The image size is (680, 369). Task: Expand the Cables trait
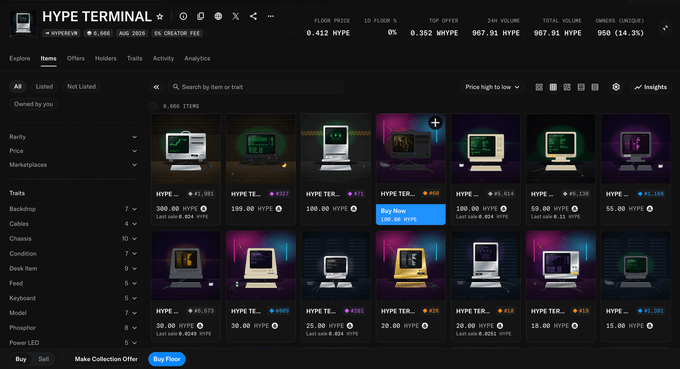click(x=73, y=224)
